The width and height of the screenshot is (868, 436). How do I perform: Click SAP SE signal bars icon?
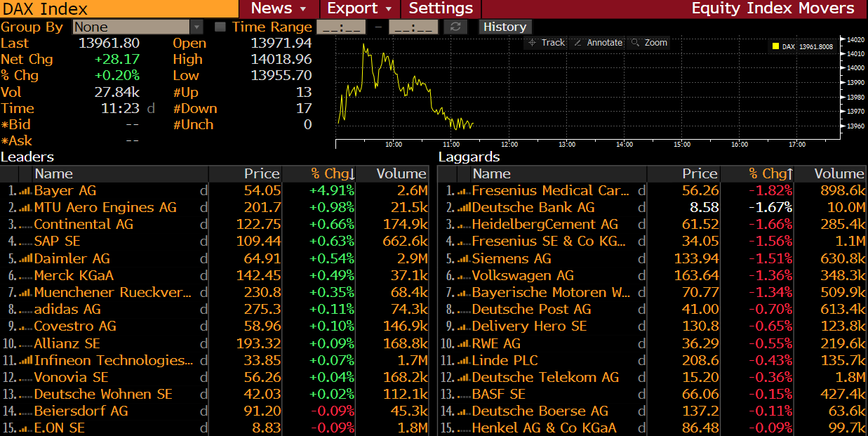[25, 242]
